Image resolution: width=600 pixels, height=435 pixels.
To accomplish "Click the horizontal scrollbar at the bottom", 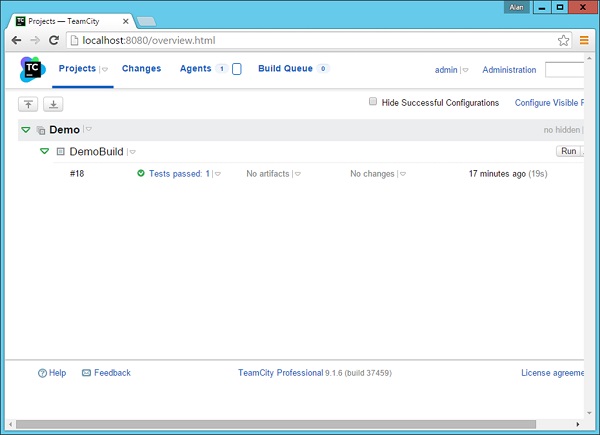I will (x=290, y=424).
